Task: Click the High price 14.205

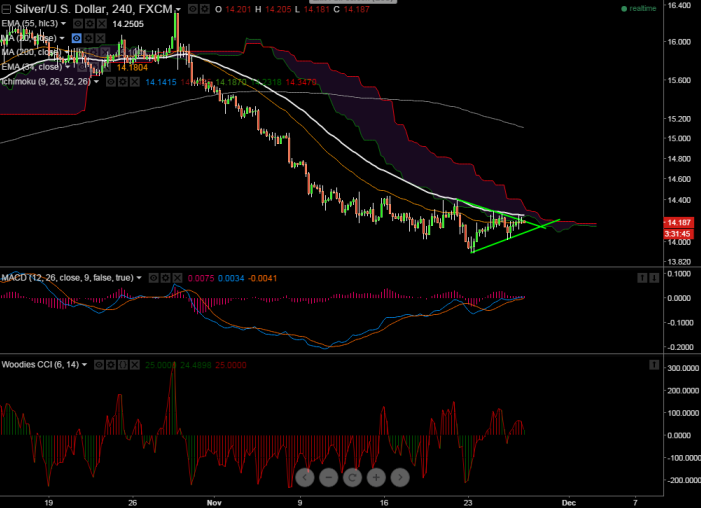Action: tap(278, 9)
